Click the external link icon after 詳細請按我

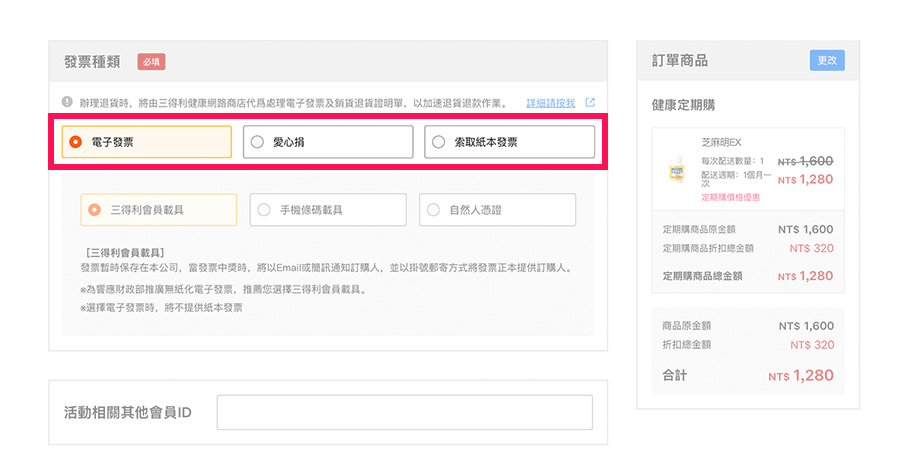tap(590, 103)
